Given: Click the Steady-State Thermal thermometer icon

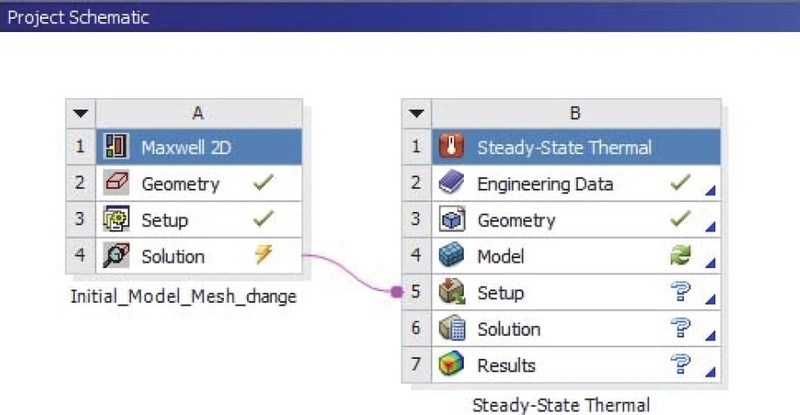Looking at the screenshot, I should pyautogui.click(x=451, y=148).
